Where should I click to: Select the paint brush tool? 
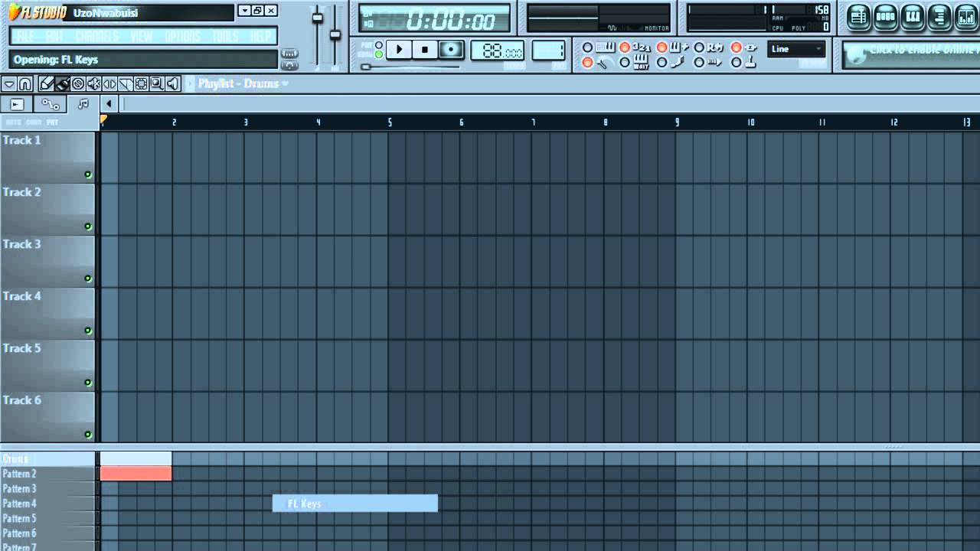coord(63,83)
